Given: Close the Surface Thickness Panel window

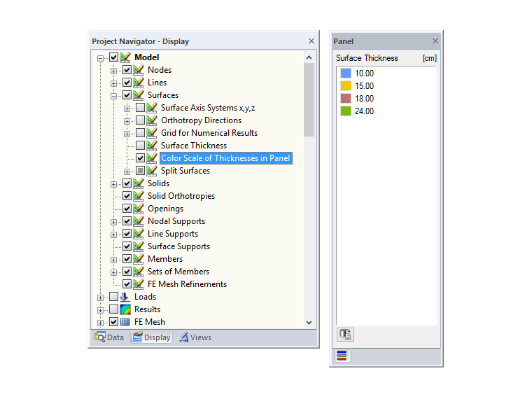Looking at the screenshot, I should point(435,41).
